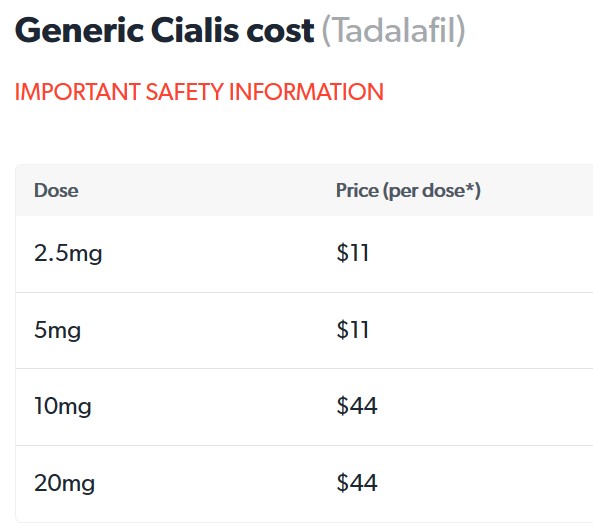Click the $44 price for 20mg
Image resolution: width=593 pixels, height=526 pixels.
(357, 483)
